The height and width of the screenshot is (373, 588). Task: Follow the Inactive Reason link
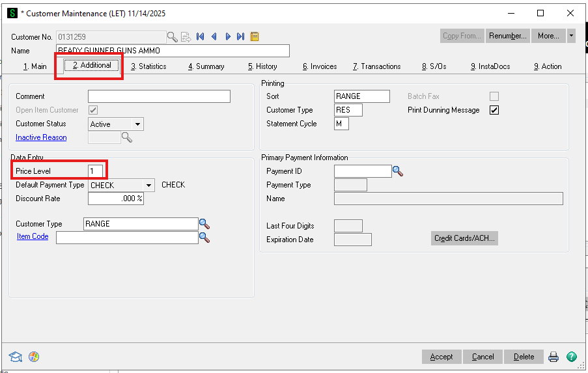(41, 137)
